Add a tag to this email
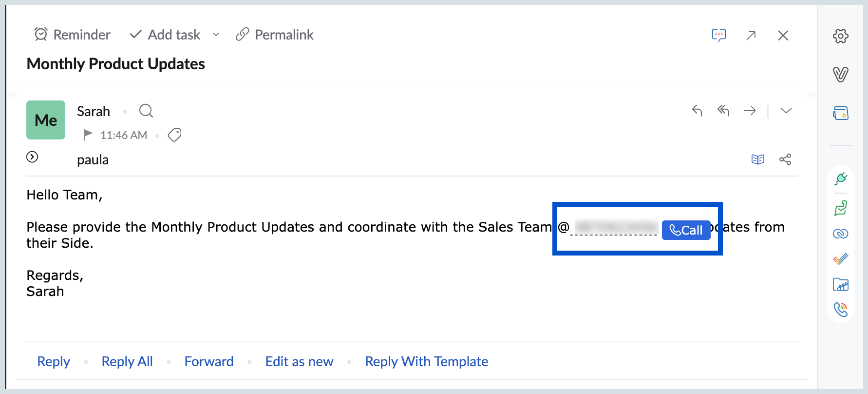The width and height of the screenshot is (868, 394). [174, 135]
